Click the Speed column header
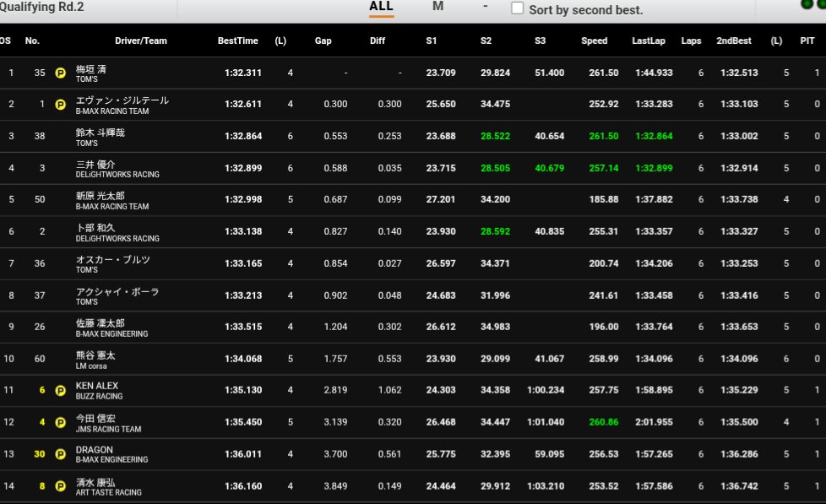The width and height of the screenshot is (826, 504). pyautogui.click(x=595, y=41)
